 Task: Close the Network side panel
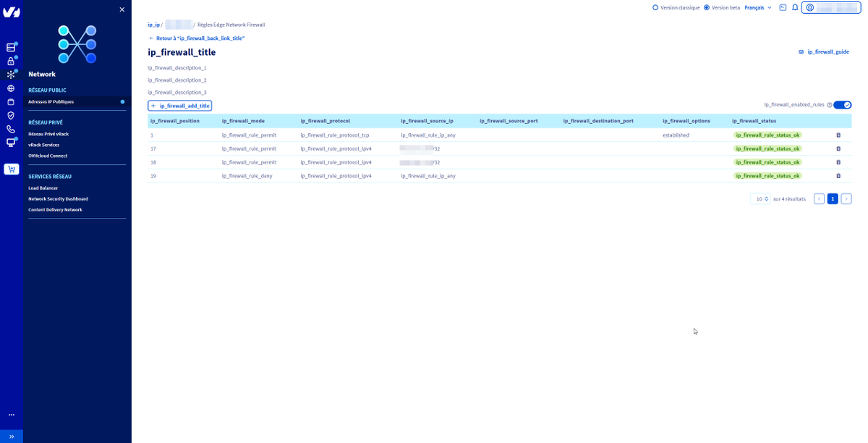(122, 9)
